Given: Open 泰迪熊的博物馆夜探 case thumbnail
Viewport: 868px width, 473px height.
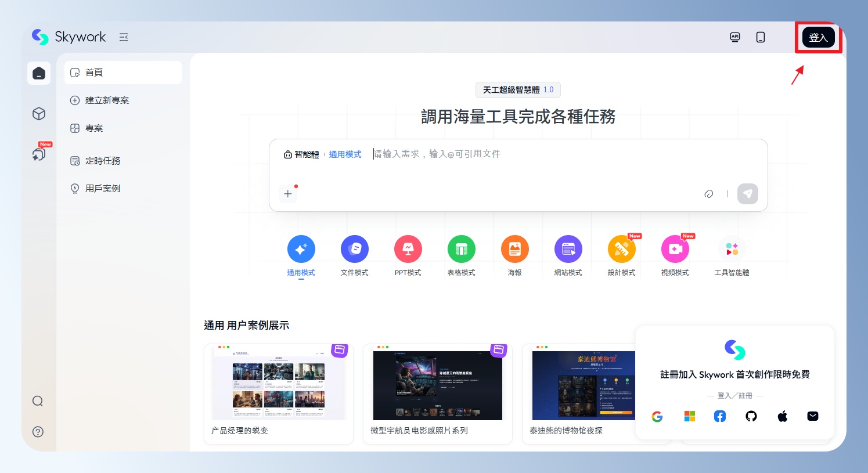Looking at the screenshot, I should pos(583,385).
